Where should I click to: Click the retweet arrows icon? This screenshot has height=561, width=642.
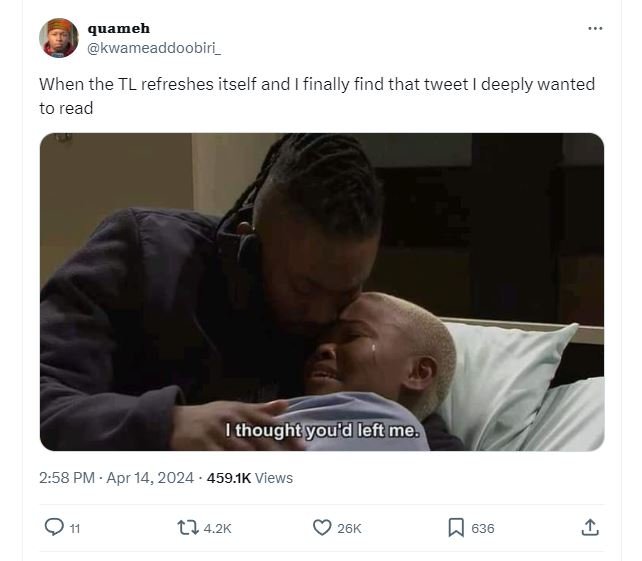pos(188,527)
